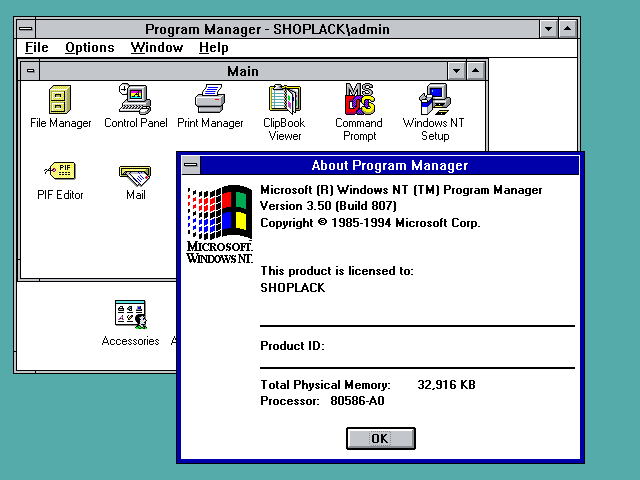Open the Main group control menu box

pyautogui.click(x=31, y=71)
